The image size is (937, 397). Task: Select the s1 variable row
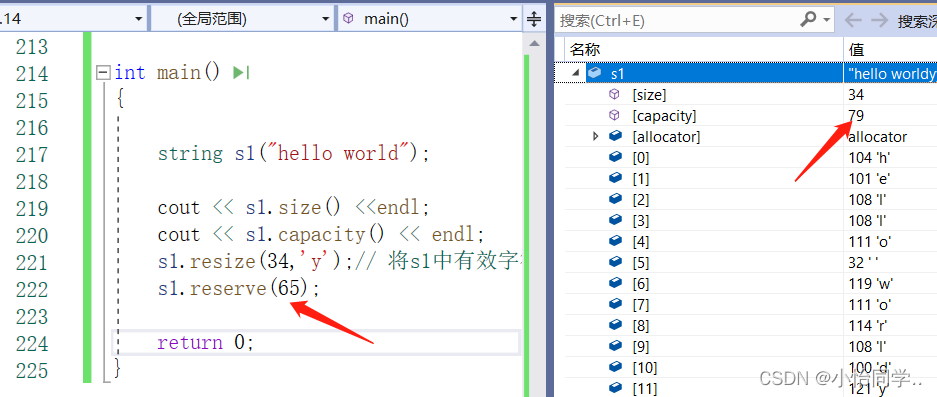[x=746, y=73]
